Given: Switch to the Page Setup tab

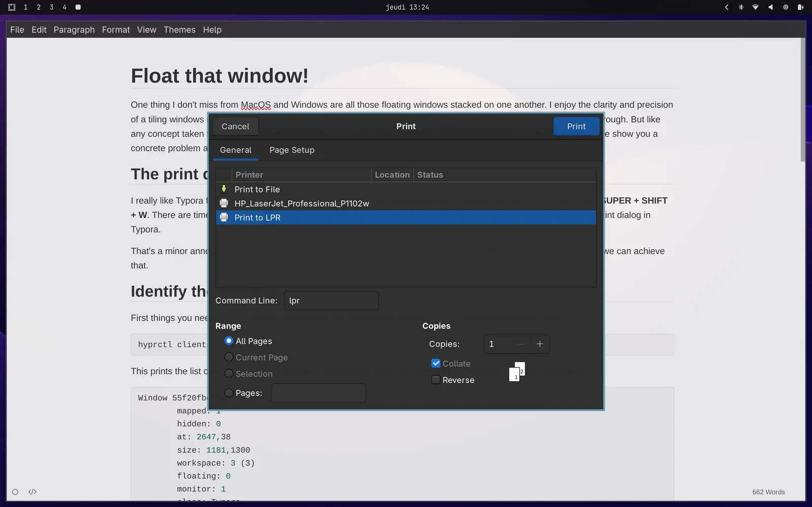Looking at the screenshot, I should (x=292, y=150).
